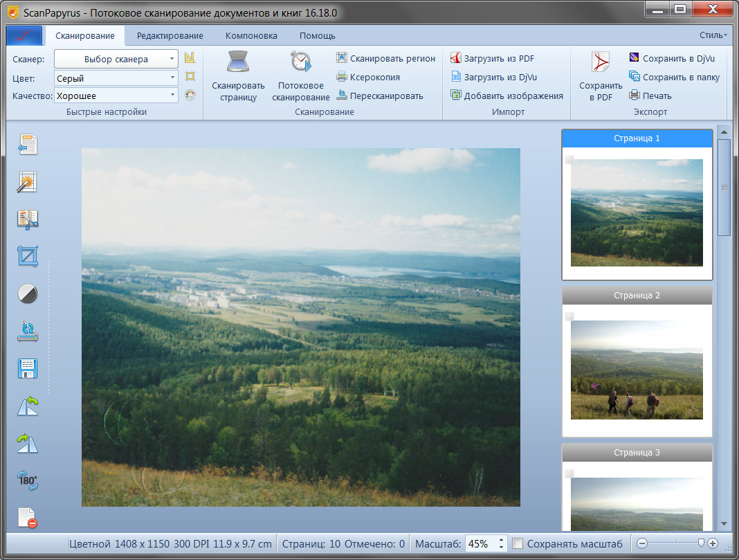Click the zoom in plus button

(713, 543)
